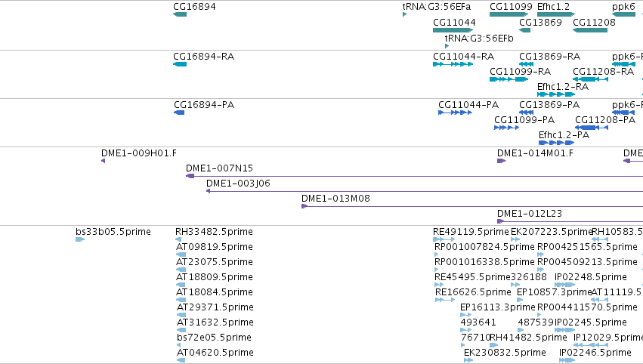Click the DME1-012L23 clone label
This screenshot has width=643, height=364.
[530, 214]
